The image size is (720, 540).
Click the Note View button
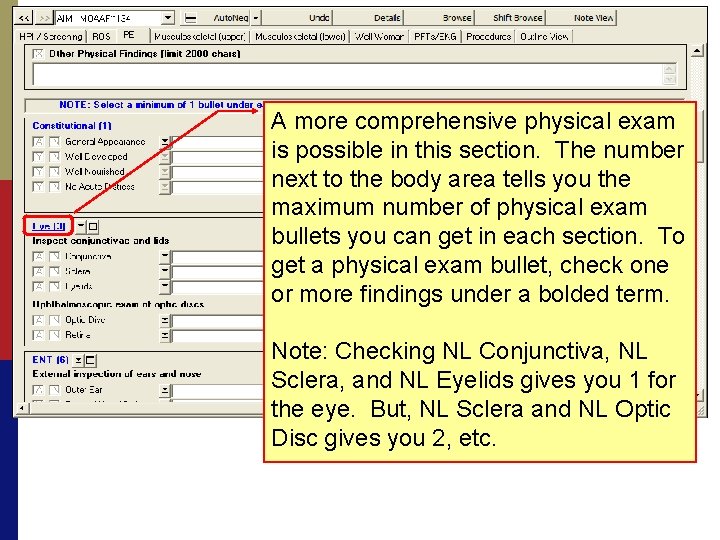593,18
